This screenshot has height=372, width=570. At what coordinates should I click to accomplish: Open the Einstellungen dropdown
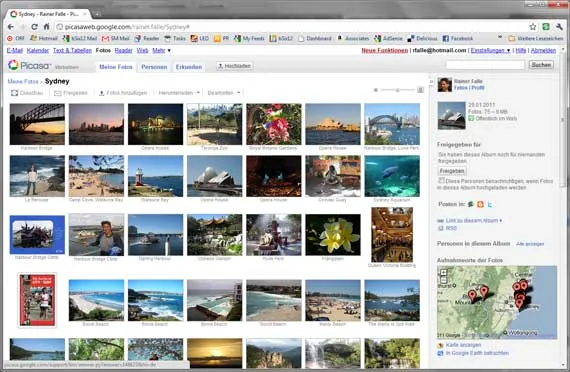coord(490,50)
